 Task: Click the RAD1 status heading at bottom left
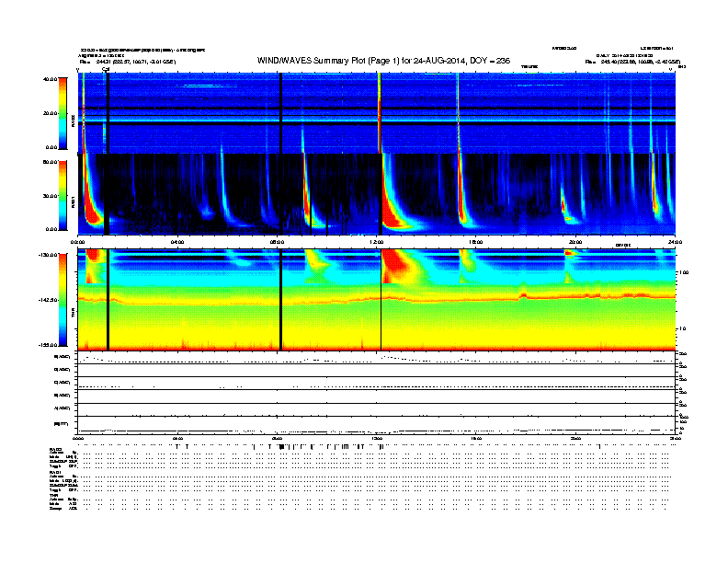coord(55,472)
